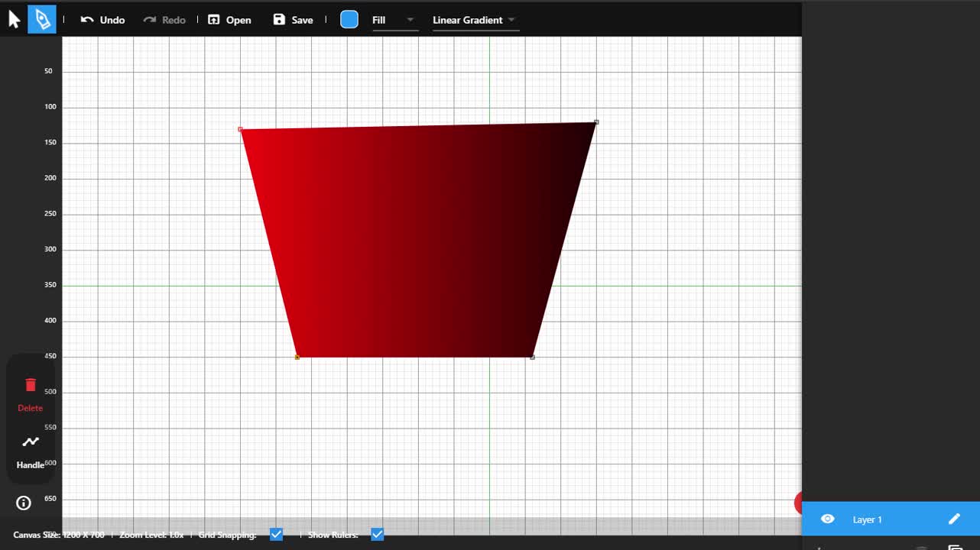
Task: Click the Canvas Size 1200 X 700 text
Action: pos(59,535)
